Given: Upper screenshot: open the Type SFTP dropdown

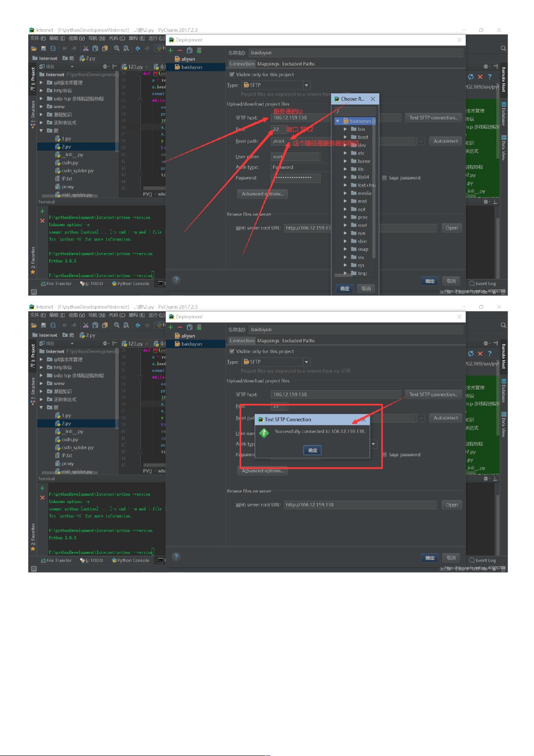Looking at the screenshot, I should pos(307,85).
